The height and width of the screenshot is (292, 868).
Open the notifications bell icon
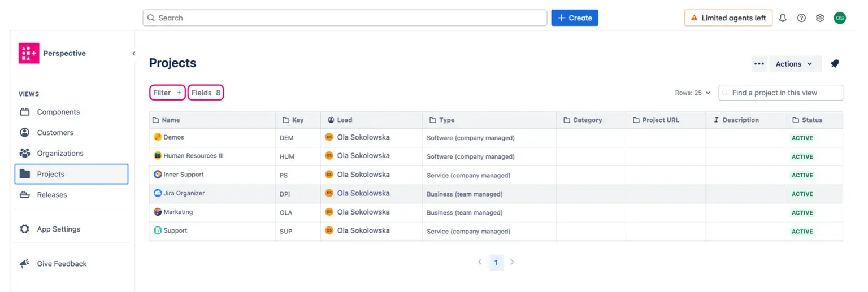click(783, 18)
